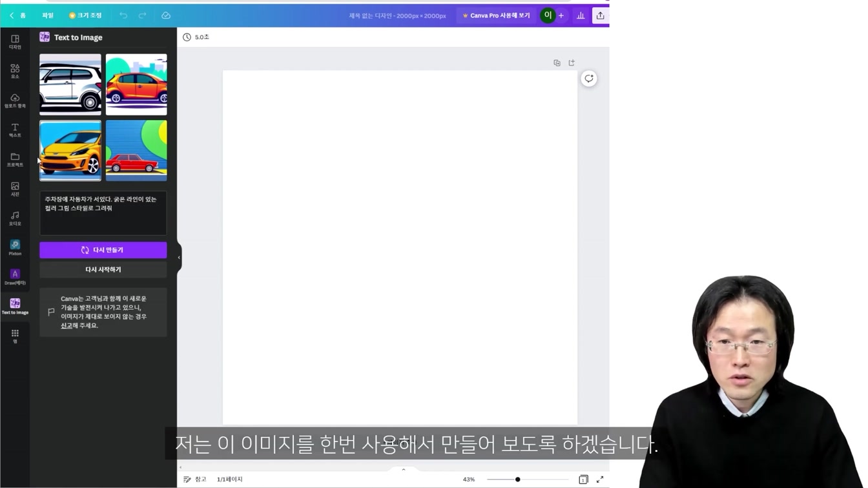Open the 43% zoom level menu
The height and width of the screenshot is (488, 868).
tap(469, 480)
